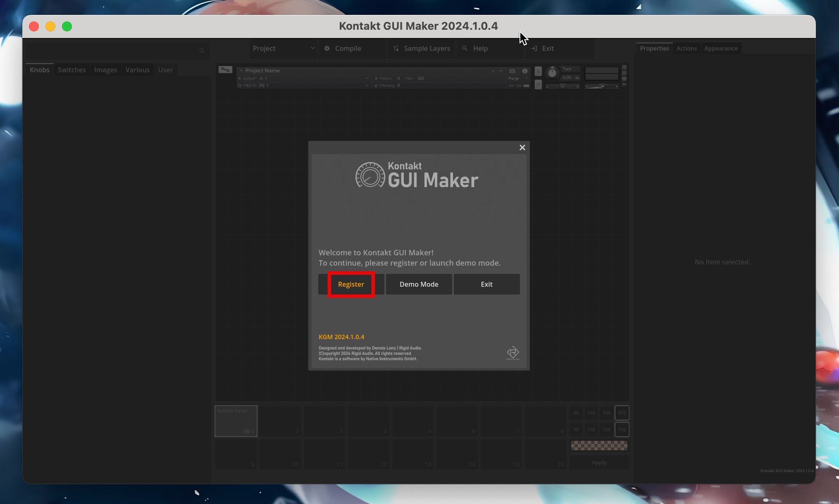Click the Rigid Audio logo icon

(512, 352)
